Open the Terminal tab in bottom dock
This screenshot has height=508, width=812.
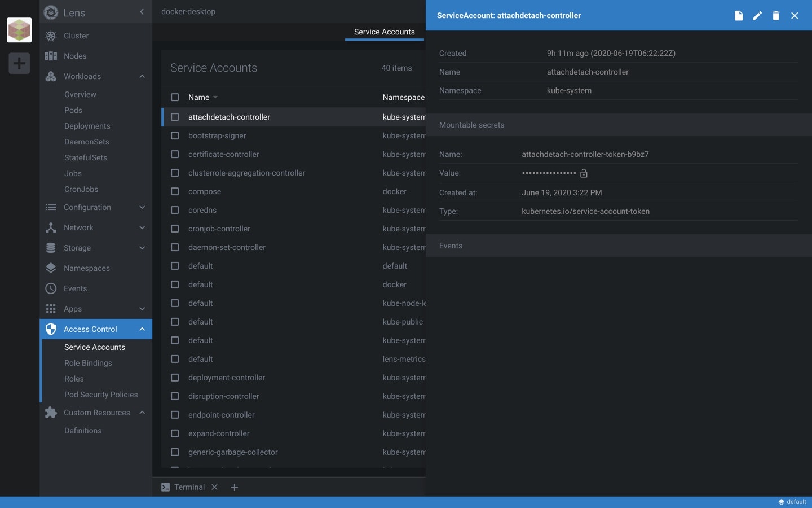pos(189,487)
